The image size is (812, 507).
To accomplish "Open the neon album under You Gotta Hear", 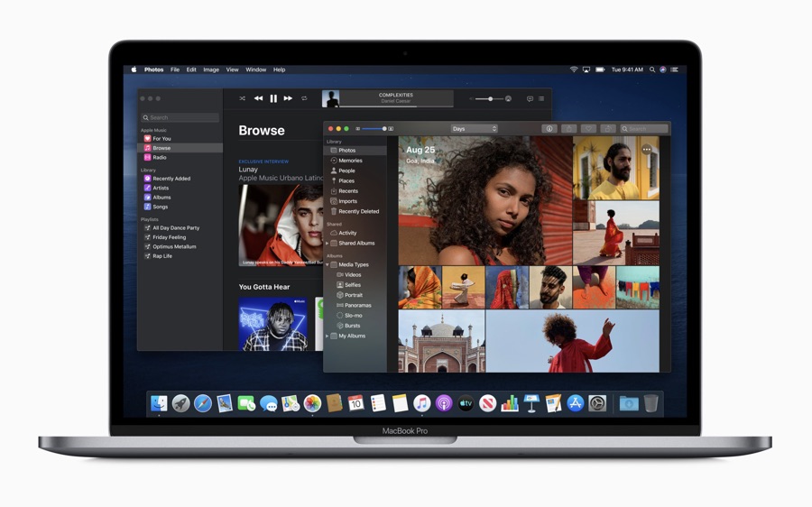I will point(272,324).
